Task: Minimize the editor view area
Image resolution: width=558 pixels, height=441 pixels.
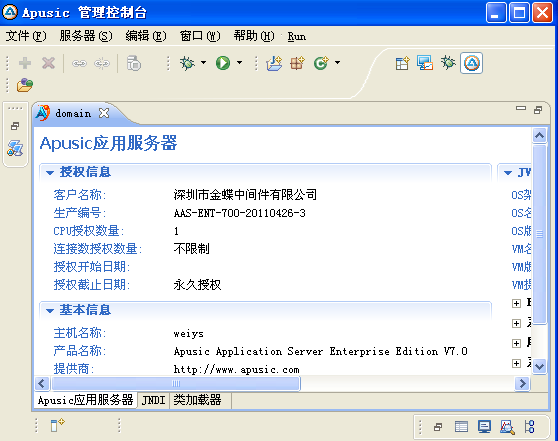Action: coord(521,108)
